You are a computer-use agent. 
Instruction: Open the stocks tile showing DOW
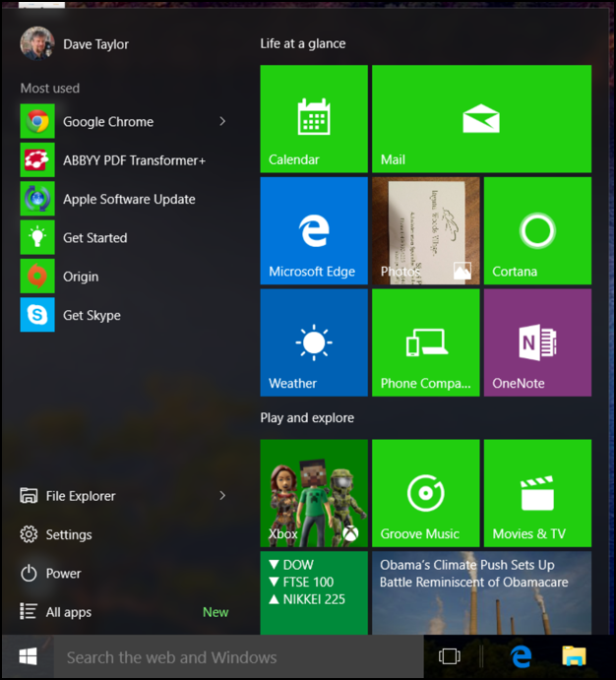tap(314, 592)
